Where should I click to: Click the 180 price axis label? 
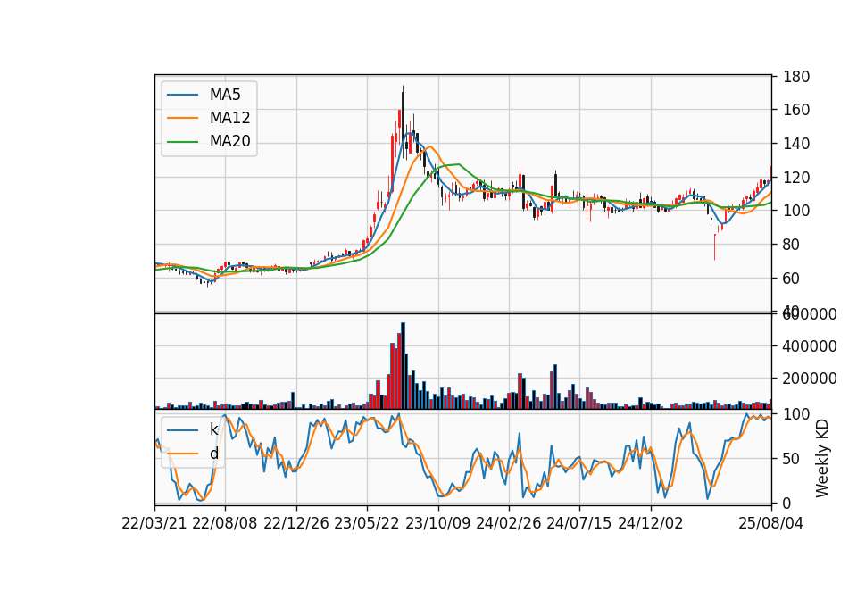(x=795, y=77)
